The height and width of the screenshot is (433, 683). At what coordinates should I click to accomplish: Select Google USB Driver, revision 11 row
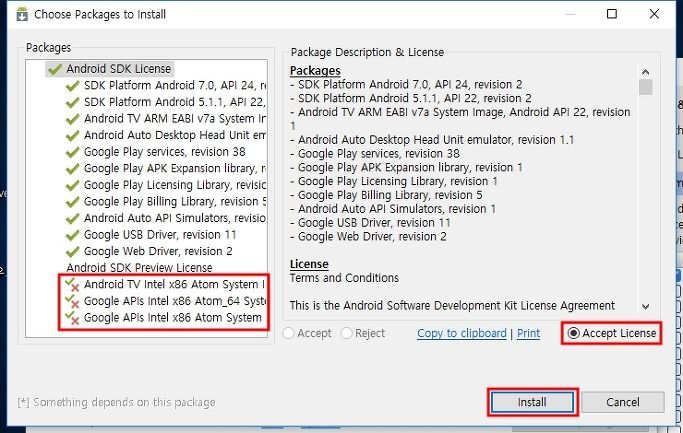point(160,234)
